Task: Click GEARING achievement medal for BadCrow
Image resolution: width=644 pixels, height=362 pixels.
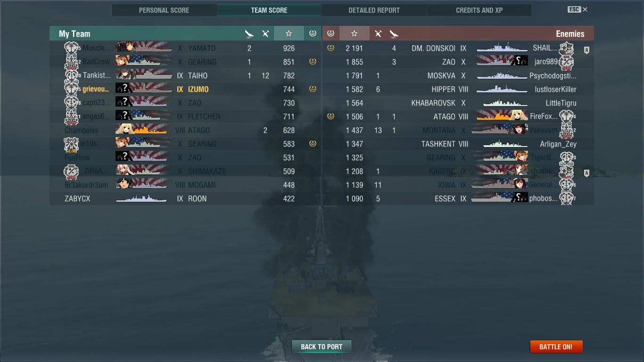Action: (x=313, y=62)
